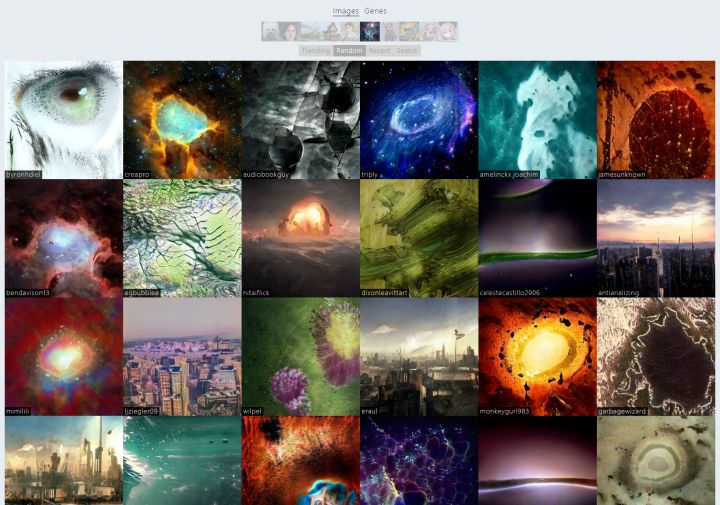
Task: Select the highlighted nebula sci-bio-art category icon
Action: click(x=370, y=32)
